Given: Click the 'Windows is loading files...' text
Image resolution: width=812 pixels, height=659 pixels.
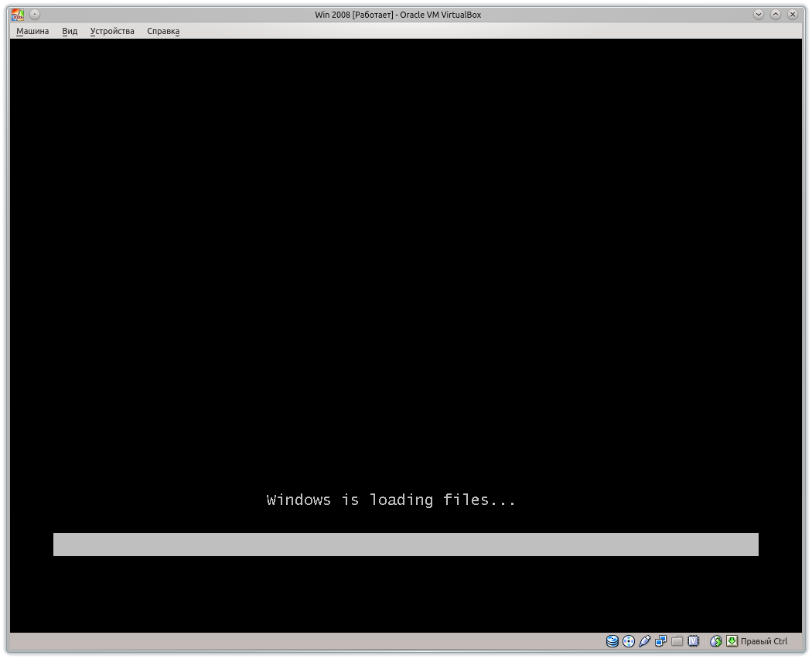Looking at the screenshot, I should pyautogui.click(x=391, y=500).
